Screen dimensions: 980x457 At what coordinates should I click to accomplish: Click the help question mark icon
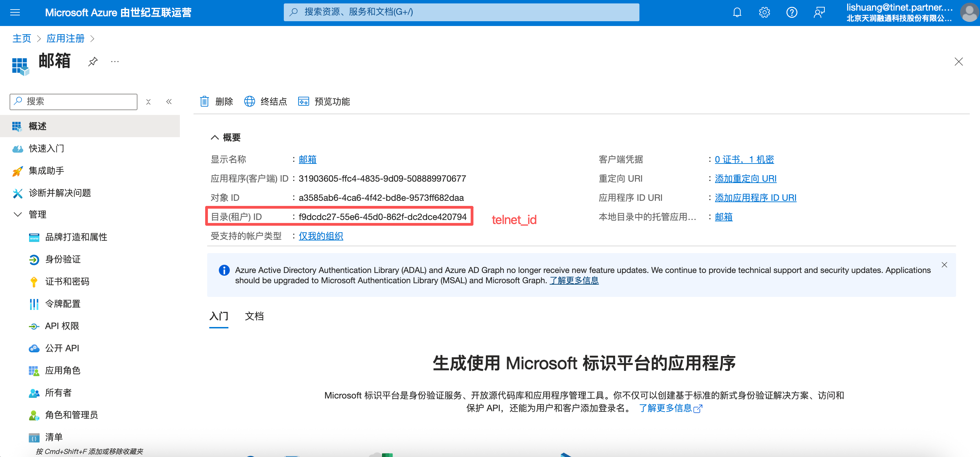tap(792, 13)
